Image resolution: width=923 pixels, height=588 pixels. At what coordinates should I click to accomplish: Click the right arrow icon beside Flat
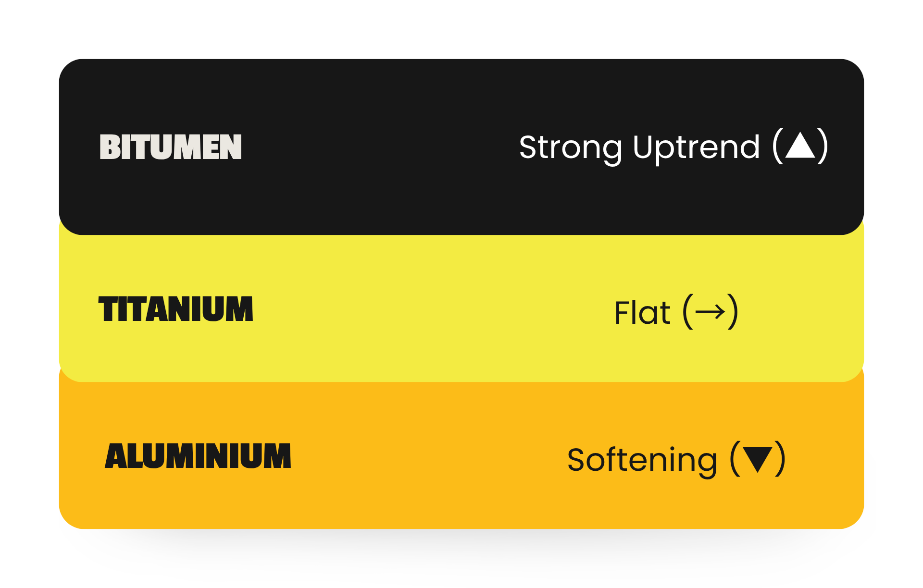pyautogui.click(x=710, y=312)
